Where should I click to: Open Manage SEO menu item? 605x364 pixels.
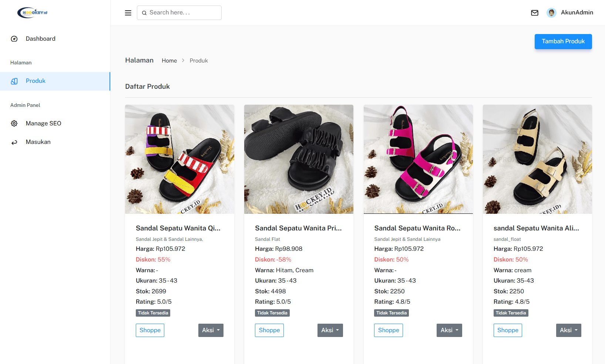[43, 124]
